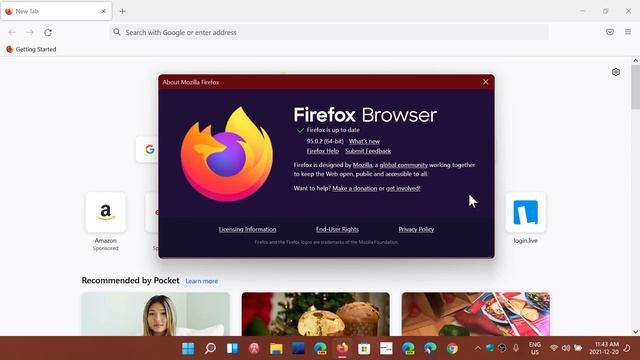Close the New Tab tab
This screenshot has width=640, height=360.
click(103, 11)
